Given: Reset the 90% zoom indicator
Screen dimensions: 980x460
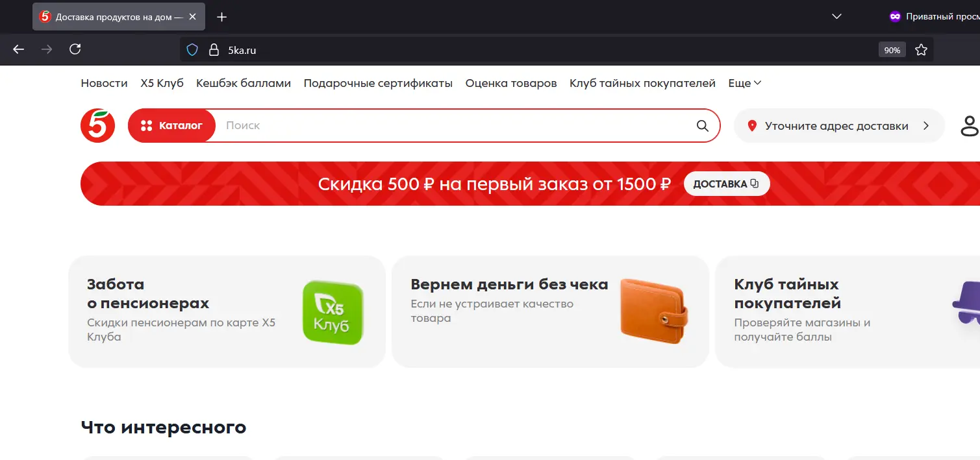Looking at the screenshot, I should 892,50.
